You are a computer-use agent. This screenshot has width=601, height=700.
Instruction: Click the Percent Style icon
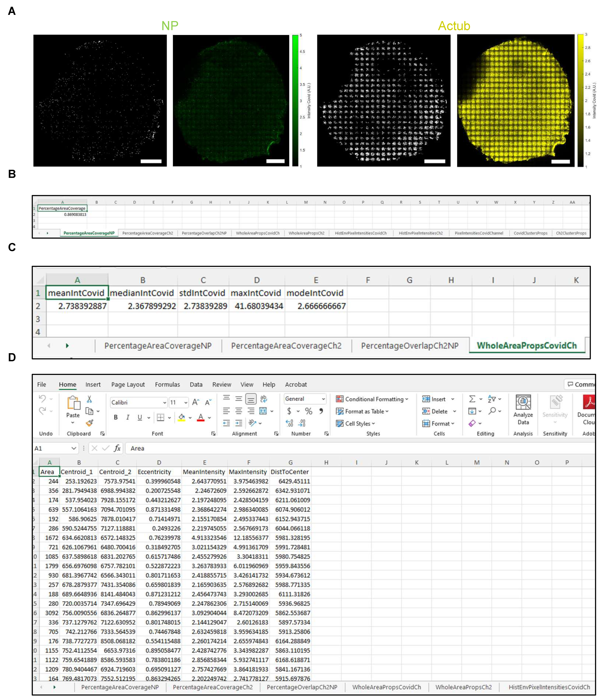(x=308, y=411)
